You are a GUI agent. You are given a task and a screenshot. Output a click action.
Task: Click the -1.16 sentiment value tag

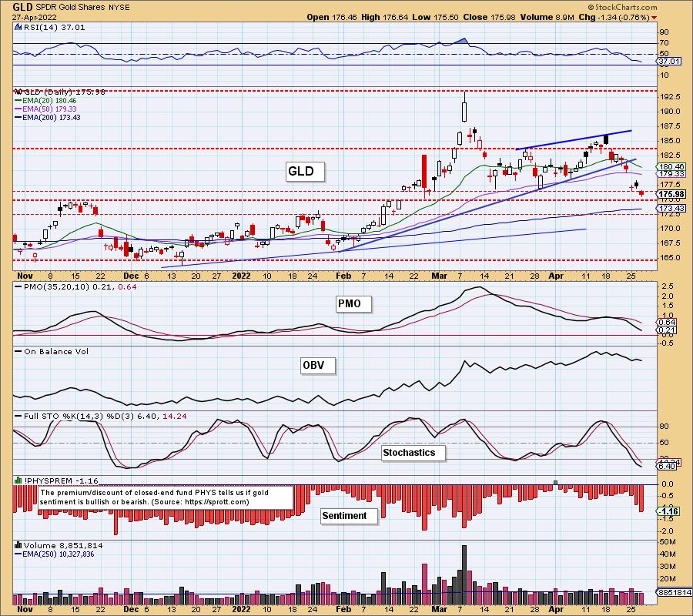[669, 511]
